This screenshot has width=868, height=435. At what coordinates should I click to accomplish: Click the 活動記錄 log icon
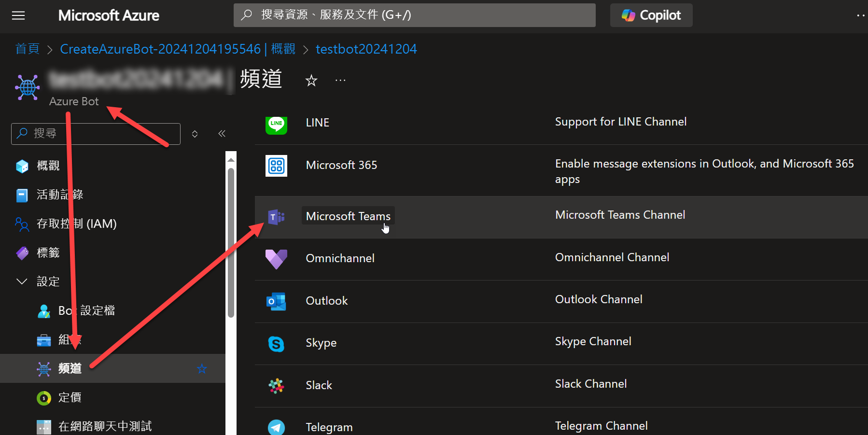22,195
